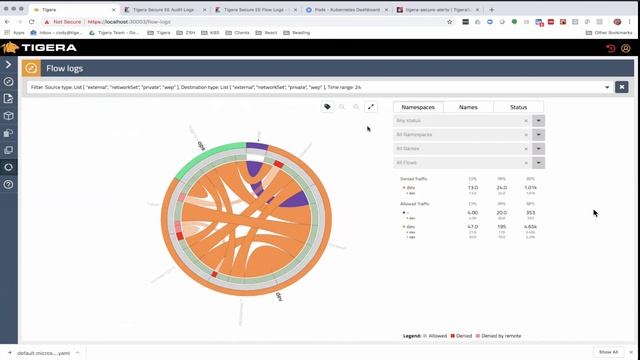Switch to the Names tab
This screenshot has width=640, height=360.
[468, 107]
